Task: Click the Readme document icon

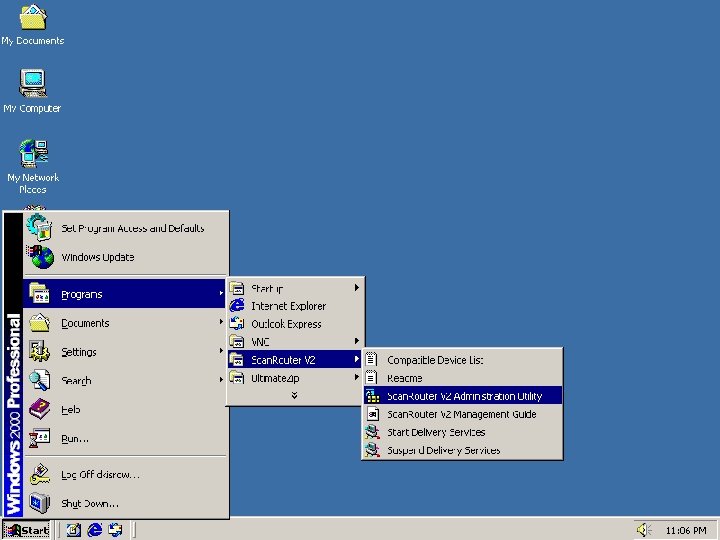Action: [371, 378]
